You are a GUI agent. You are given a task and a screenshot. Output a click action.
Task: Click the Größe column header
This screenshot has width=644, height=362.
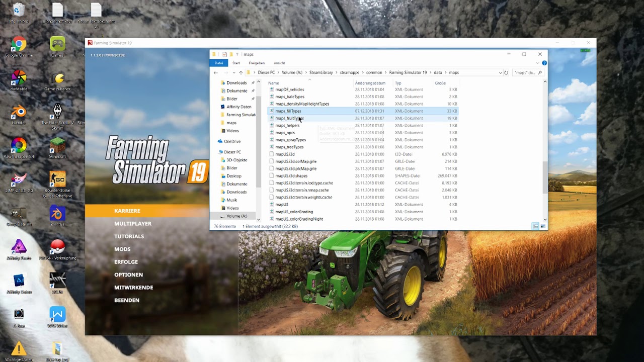pyautogui.click(x=440, y=83)
